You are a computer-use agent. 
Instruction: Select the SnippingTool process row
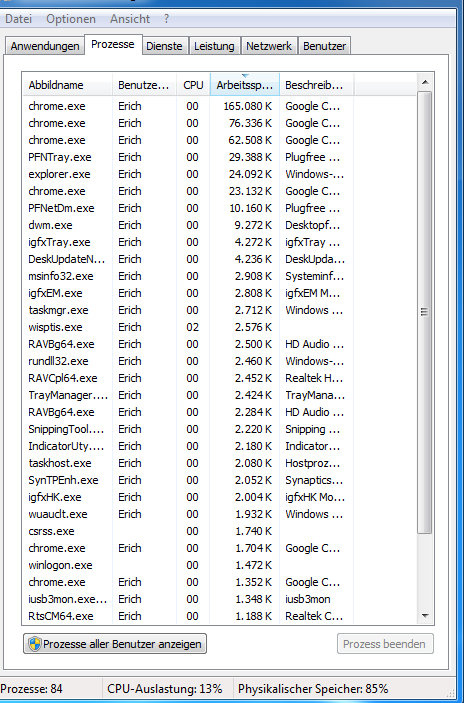point(219,430)
